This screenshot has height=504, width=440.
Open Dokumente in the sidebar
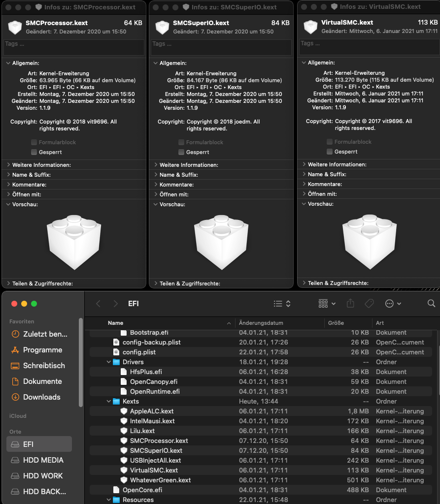coord(39,381)
